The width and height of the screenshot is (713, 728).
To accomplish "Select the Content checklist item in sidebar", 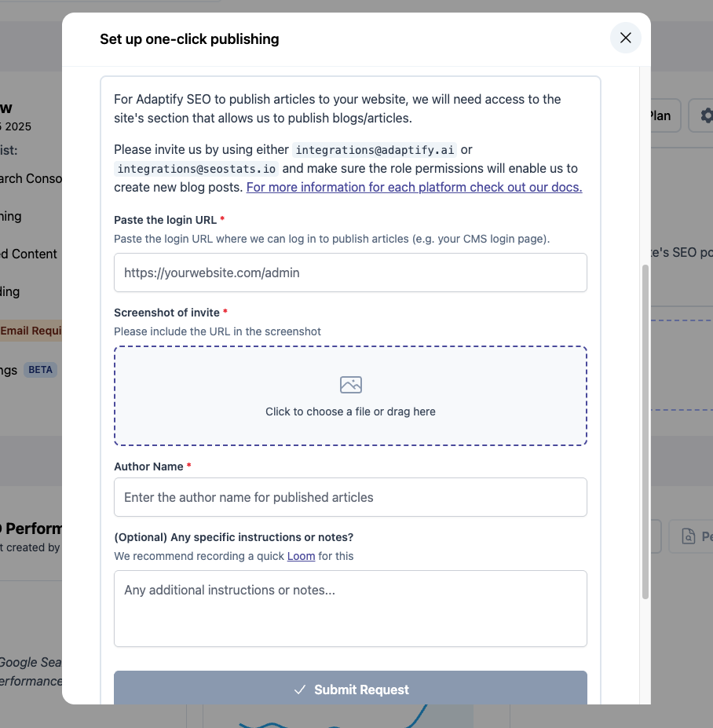I will pos(31,254).
